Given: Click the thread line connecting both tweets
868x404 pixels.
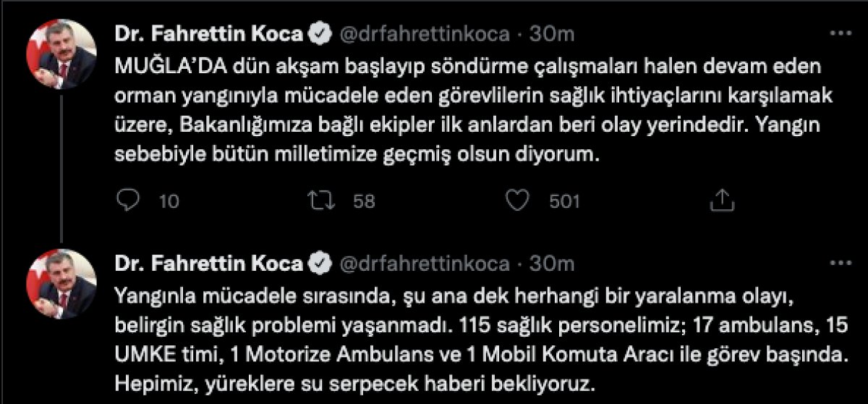Looking at the screenshot, I should (x=61, y=174).
